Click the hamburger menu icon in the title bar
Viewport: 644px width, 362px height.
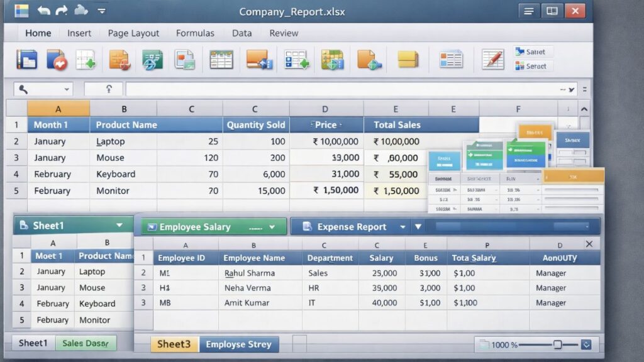coord(528,11)
